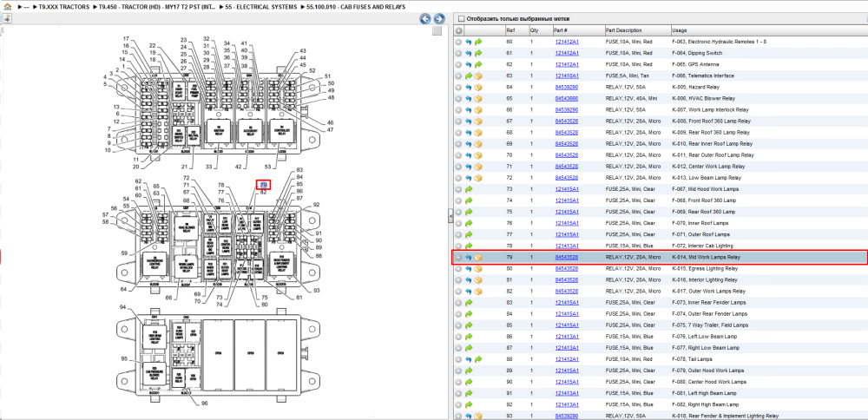Select 'RELAY,12V, 40A, Mini' description cell
This screenshot has height=420, width=868.
coord(631,99)
